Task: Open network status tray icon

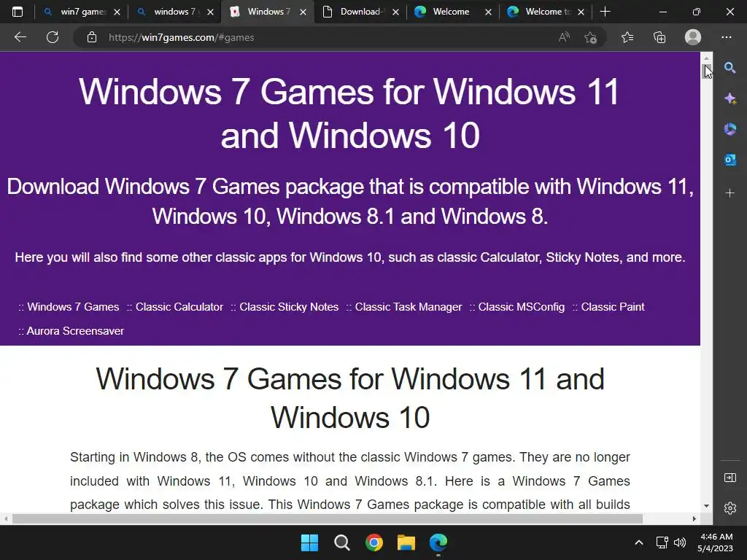Action: pos(662,542)
